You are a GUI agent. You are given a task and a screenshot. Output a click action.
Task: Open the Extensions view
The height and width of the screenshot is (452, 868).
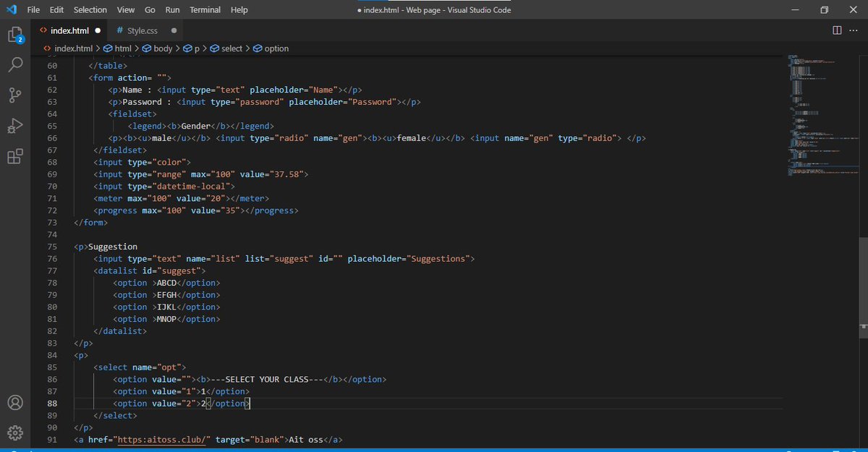[x=15, y=157]
